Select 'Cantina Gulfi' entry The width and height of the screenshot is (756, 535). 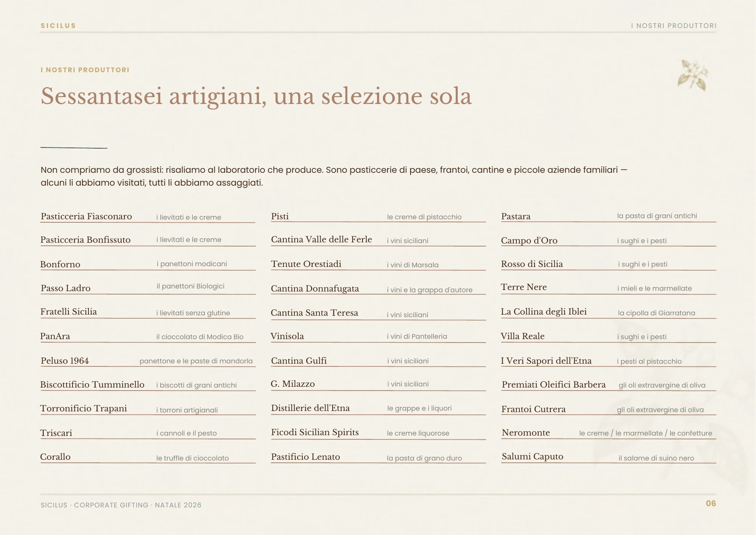coord(299,361)
